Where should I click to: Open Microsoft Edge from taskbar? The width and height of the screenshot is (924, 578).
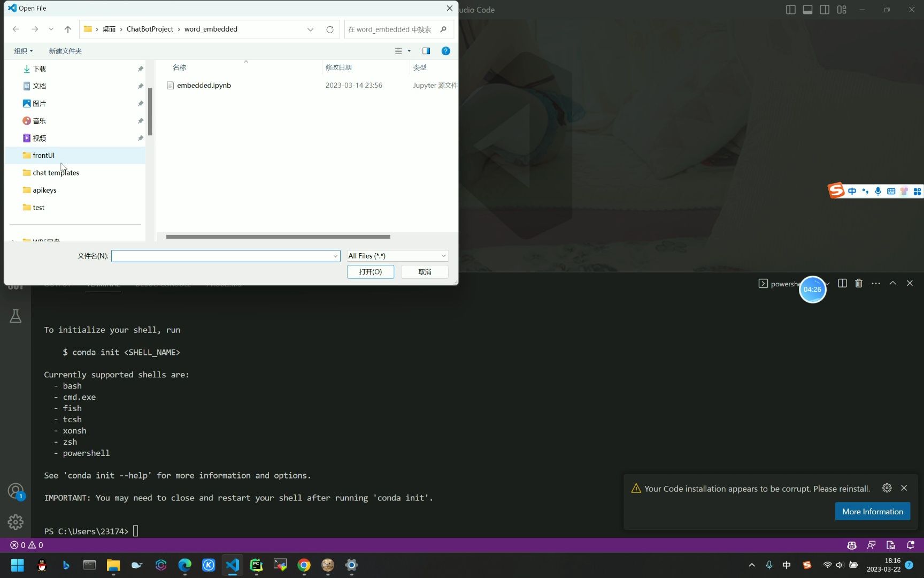[x=184, y=565]
